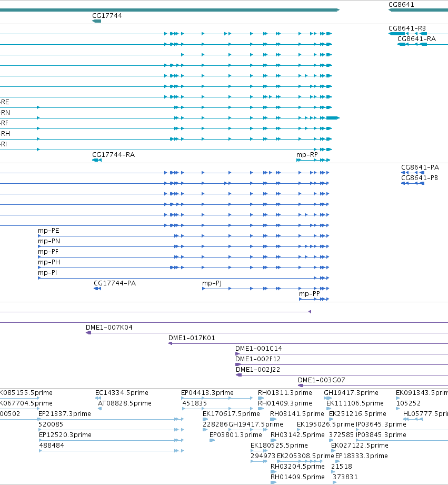Click the EK180525.5prime EST label
This screenshot has width=448, height=485.
279,445
